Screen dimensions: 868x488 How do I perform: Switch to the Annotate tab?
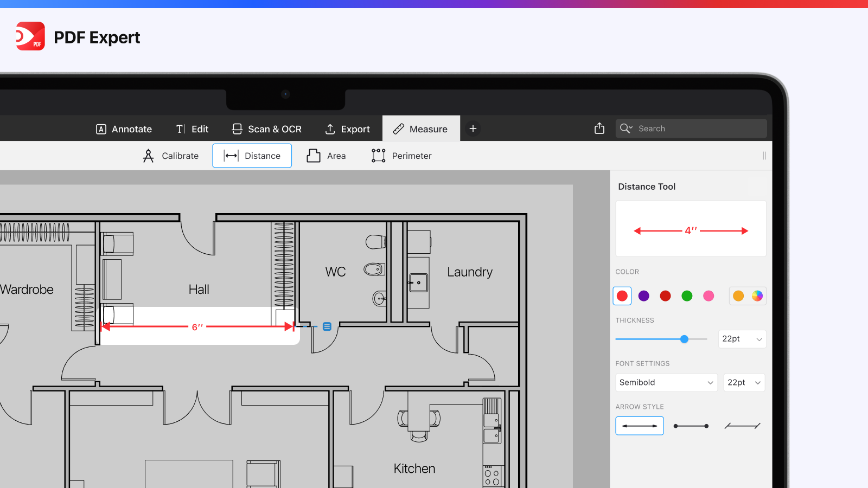coord(124,129)
